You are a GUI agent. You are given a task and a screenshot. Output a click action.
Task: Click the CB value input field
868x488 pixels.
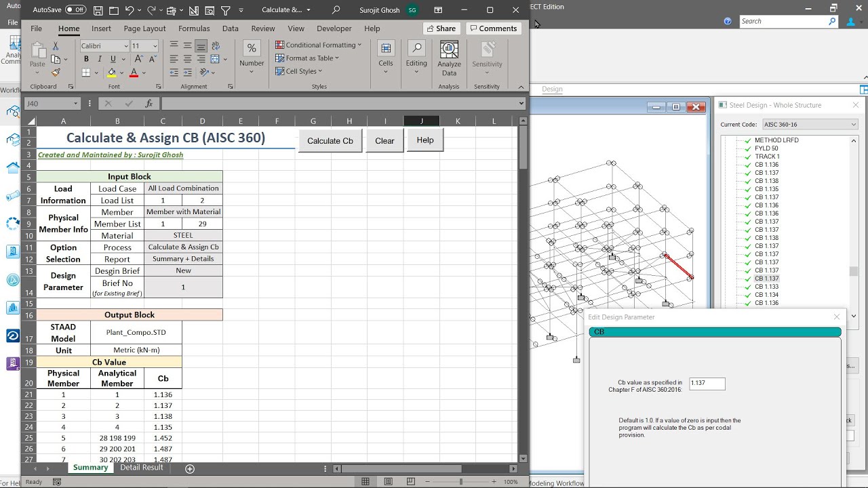point(707,383)
